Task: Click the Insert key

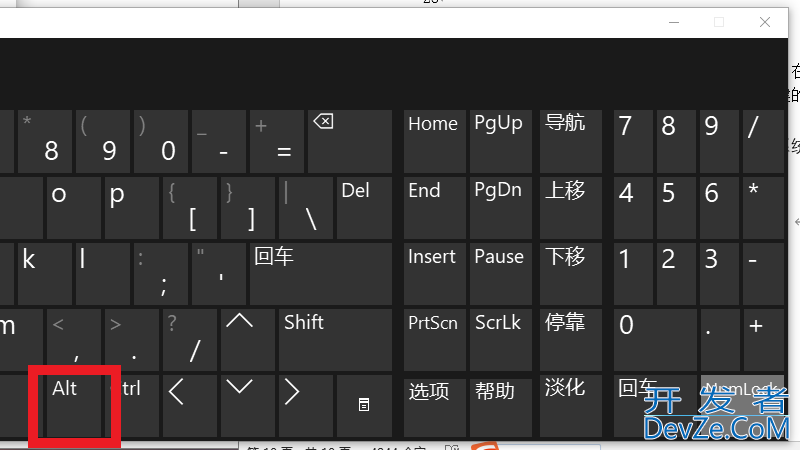Action: point(435,274)
